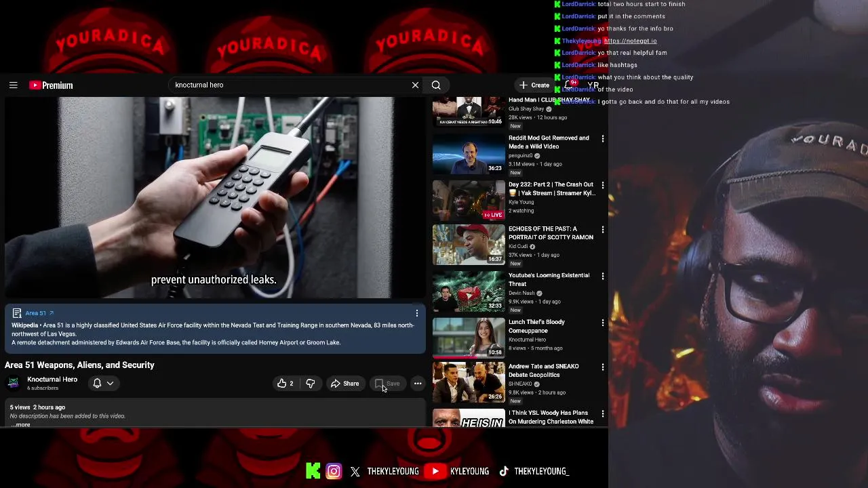Viewport: 868px width, 488px height.
Task: Dislike the Area 51 video
Action: coord(311,384)
